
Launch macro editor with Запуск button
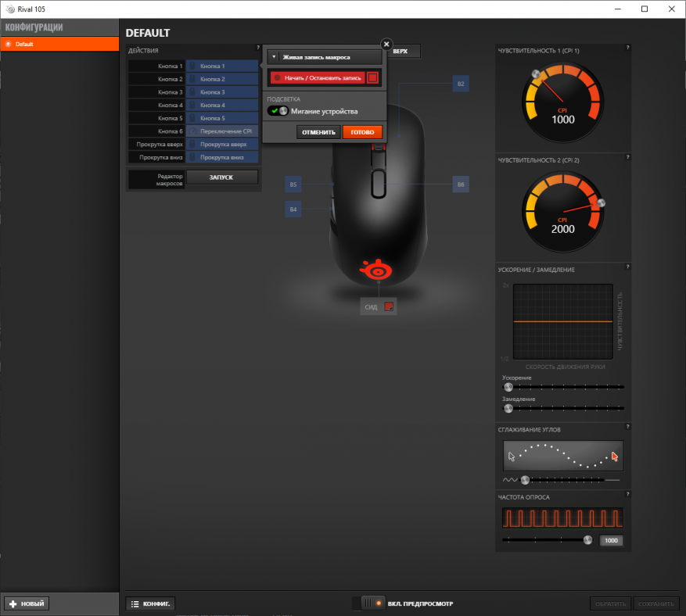(222, 177)
